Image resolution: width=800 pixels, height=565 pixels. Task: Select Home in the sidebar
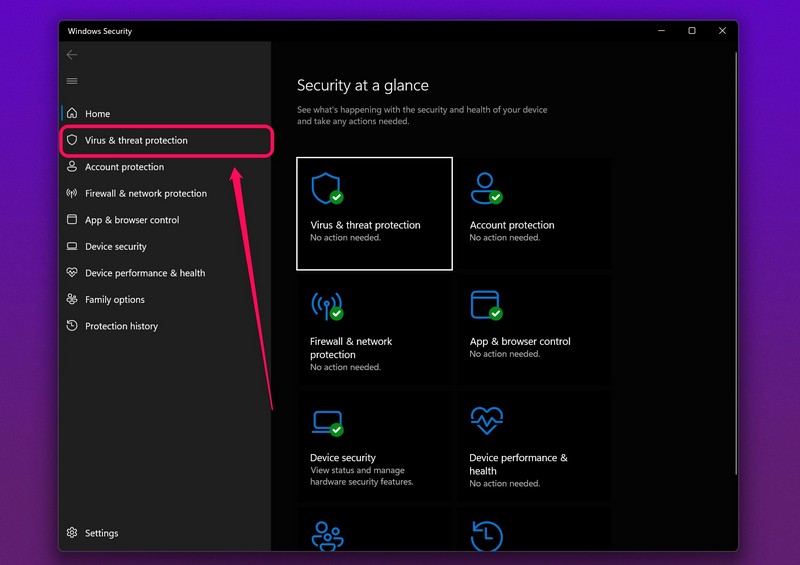point(97,114)
